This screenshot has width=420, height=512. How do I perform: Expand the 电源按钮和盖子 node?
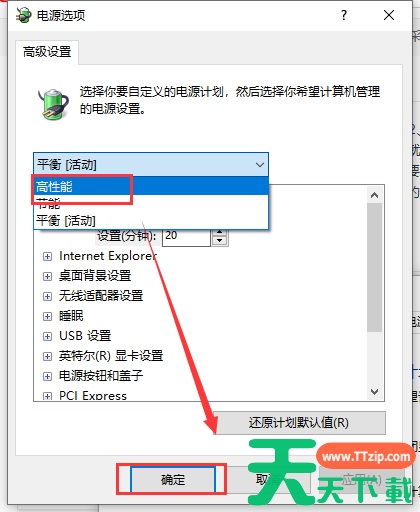(x=47, y=376)
